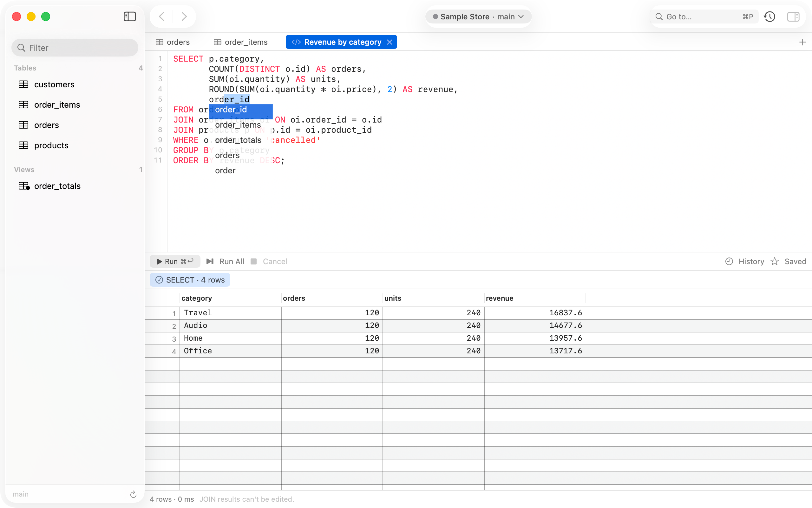The height and width of the screenshot is (508, 812).
Task: Click the Cancel button label
Action: (x=275, y=261)
